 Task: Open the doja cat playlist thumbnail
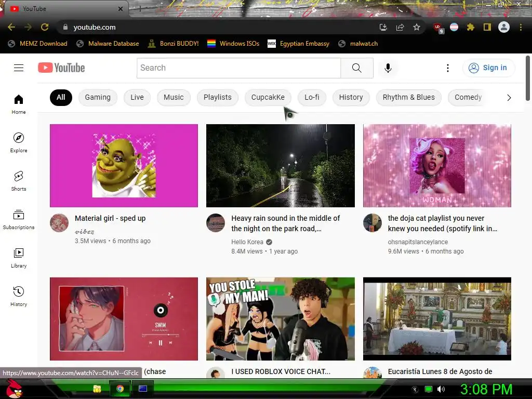[x=437, y=166]
